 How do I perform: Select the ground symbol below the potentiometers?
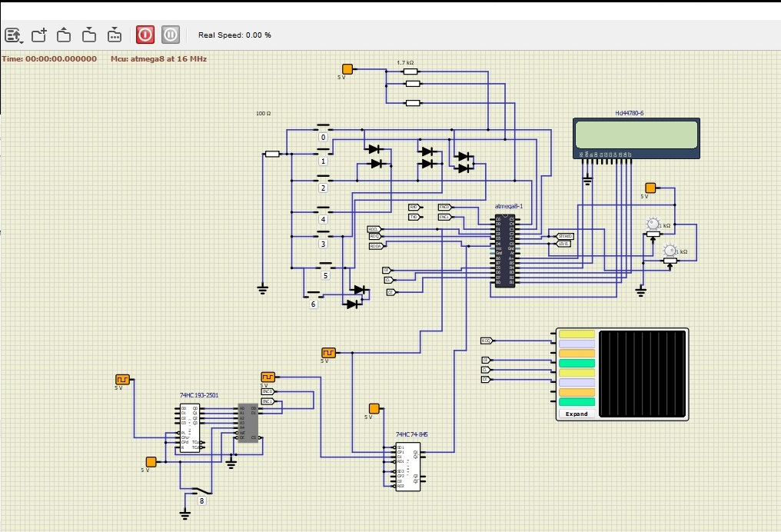tap(641, 291)
